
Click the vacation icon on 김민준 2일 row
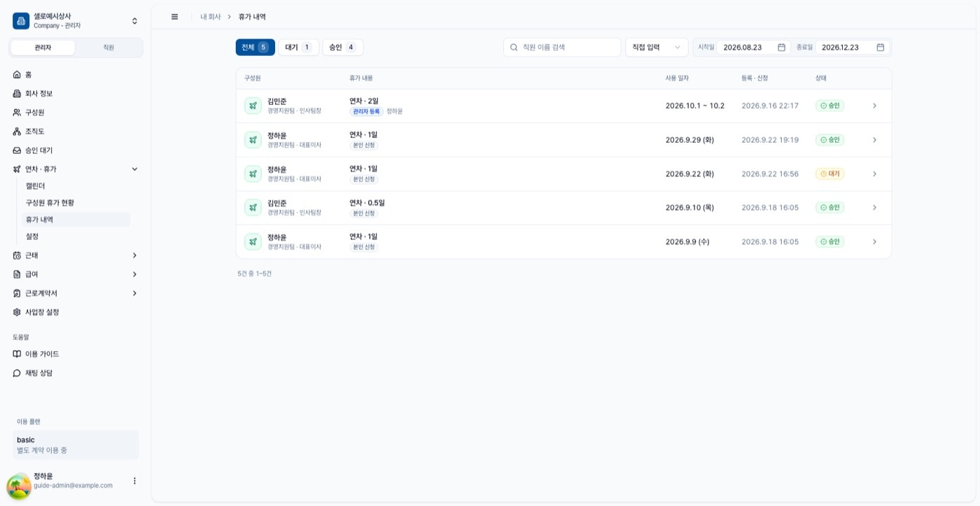[253, 106]
